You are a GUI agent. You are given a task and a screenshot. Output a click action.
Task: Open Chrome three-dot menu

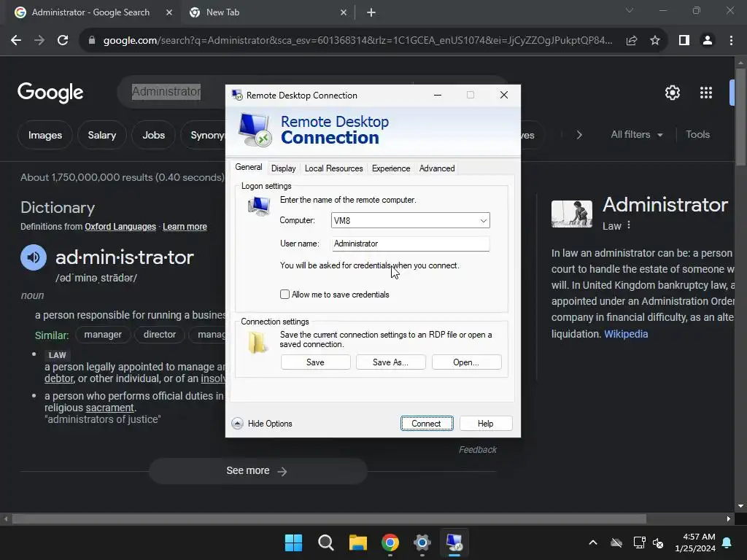pos(731,41)
